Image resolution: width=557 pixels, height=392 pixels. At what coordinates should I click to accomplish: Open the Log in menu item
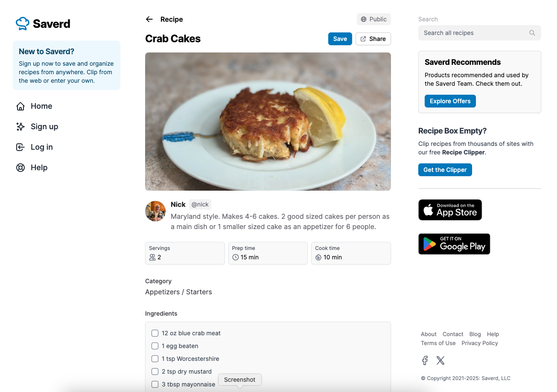(41, 147)
